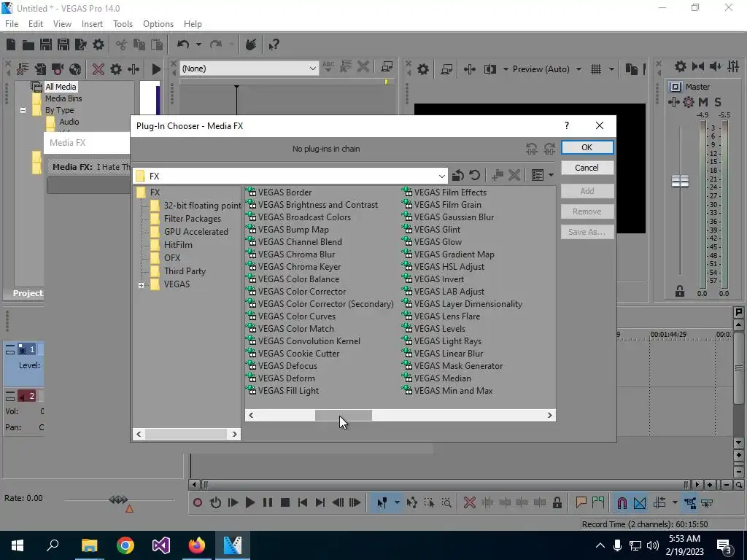This screenshot has height=560, width=747.
Task: Click the Envelope Edit tool icon
Action: coord(411,502)
